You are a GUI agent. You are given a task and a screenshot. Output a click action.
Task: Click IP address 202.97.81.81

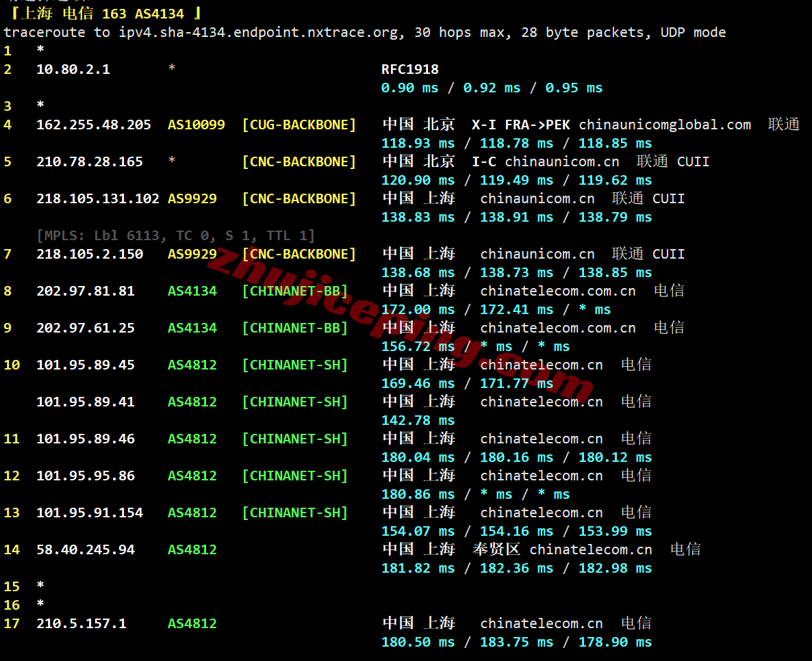pyautogui.click(x=86, y=291)
